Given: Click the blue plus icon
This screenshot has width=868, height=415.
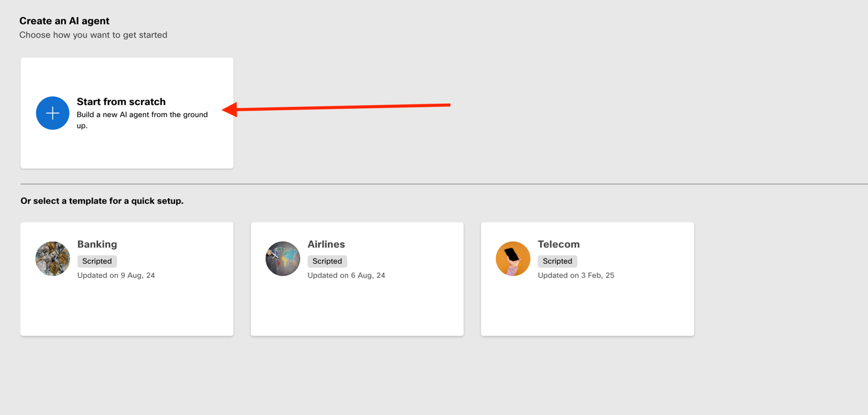Looking at the screenshot, I should click(53, 113).
